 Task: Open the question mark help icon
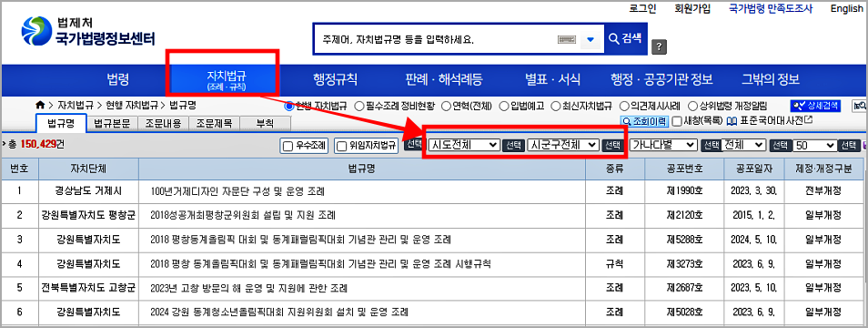click(x=658, y=47)
